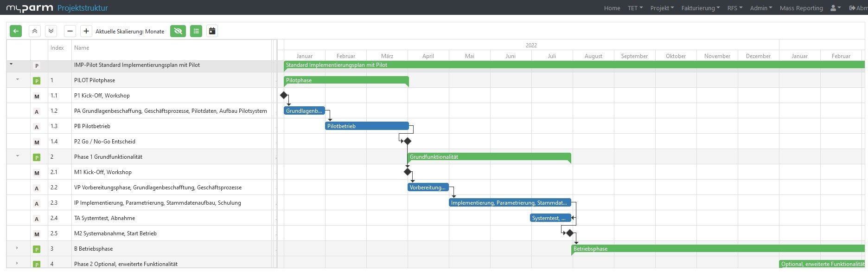Open Mass Reporting
Image resolution: width=868 pixels, height=272 pixels.
coord(801,8)
